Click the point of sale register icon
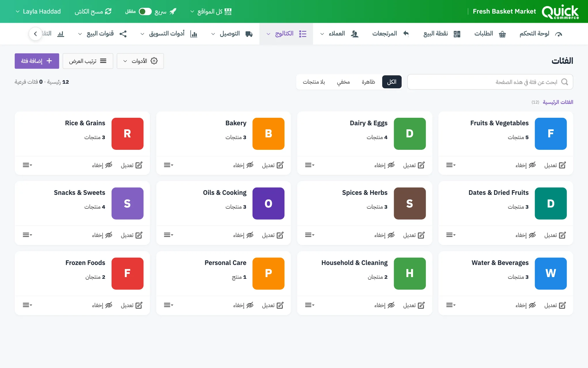The width and height of the screenshot is (588, 368). (x=457, y=34)
